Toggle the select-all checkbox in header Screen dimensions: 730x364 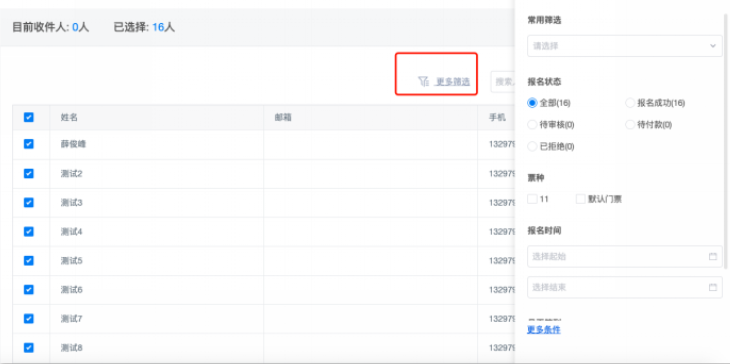pyautogui.click(x=28, y=117)
